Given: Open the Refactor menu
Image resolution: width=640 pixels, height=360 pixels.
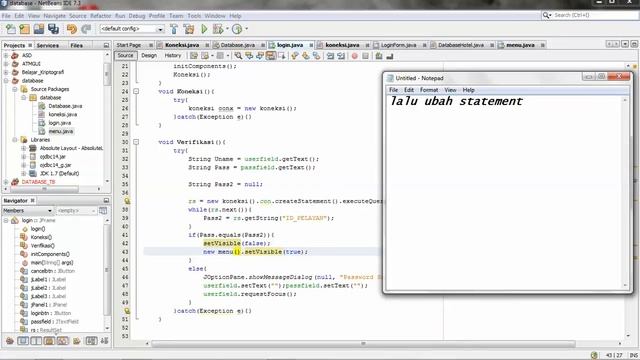Looking at the screenshot, I should point(100,16).
